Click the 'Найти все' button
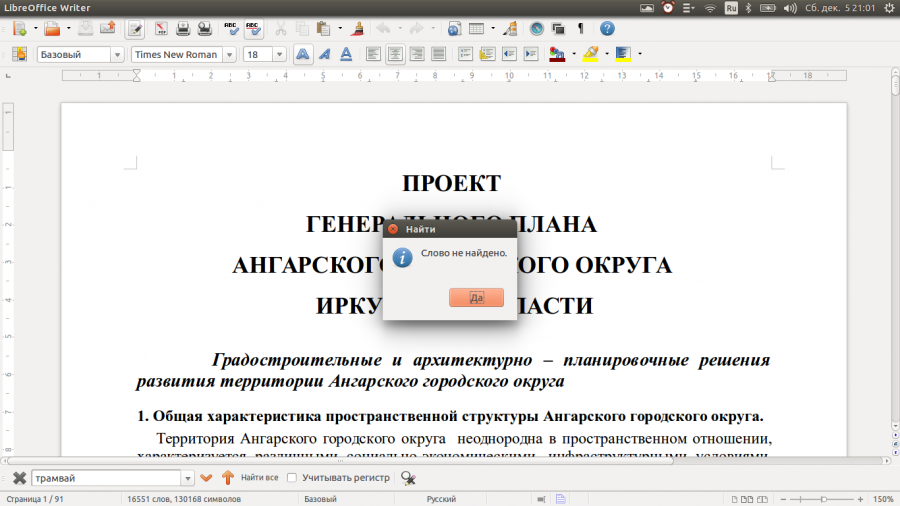The width and height of the screenshot is (900, 506). (x=259, y=478)
